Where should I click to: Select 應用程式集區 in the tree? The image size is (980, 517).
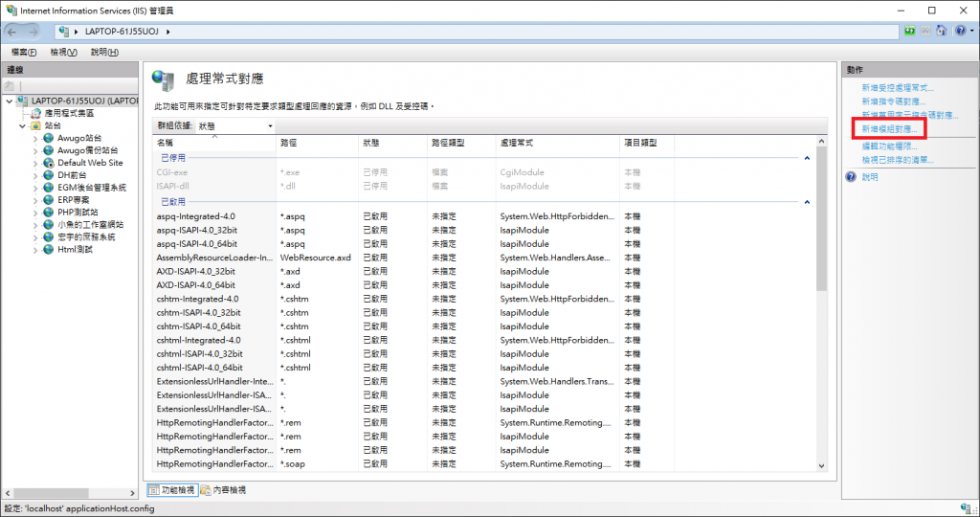coord(69,113)
